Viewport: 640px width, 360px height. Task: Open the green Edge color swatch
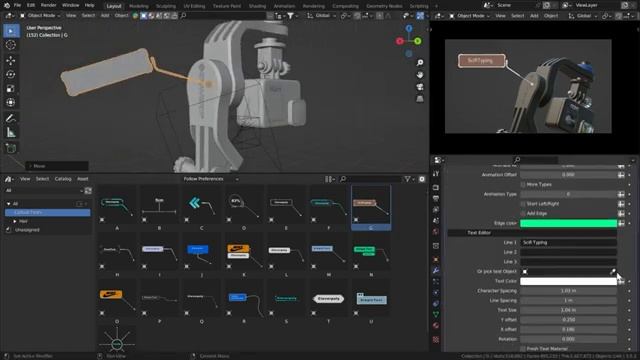[x=568, y=223]
